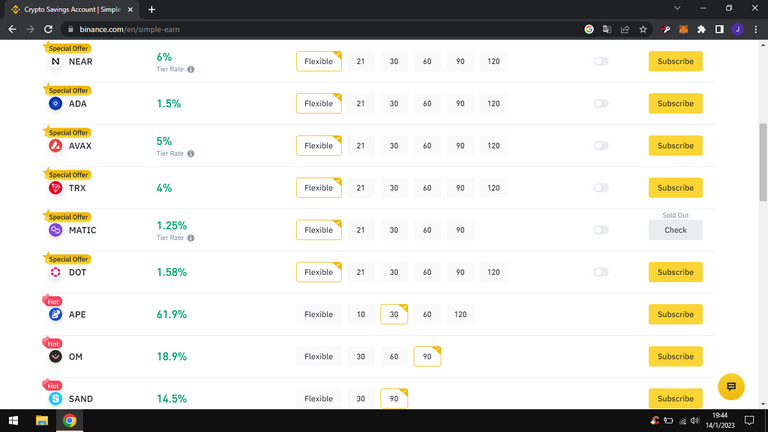Open the Google translate icon in address bar
This screenshot has width=768, height=432.
(x=607, y=29)
